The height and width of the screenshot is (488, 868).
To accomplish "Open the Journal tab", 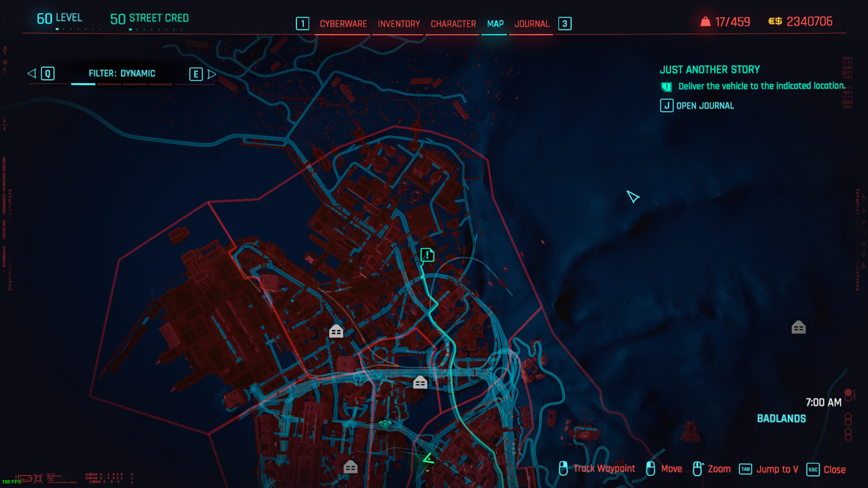I will (x=532, y=24).
